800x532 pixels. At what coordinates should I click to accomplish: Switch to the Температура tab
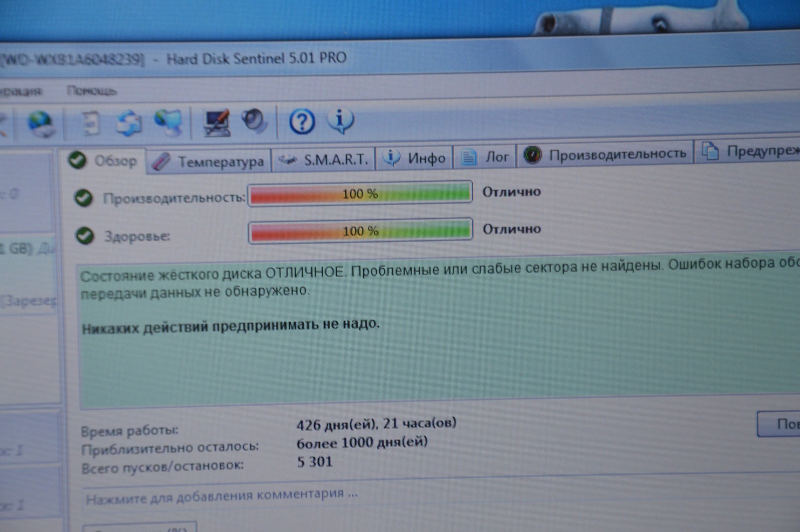209,161
